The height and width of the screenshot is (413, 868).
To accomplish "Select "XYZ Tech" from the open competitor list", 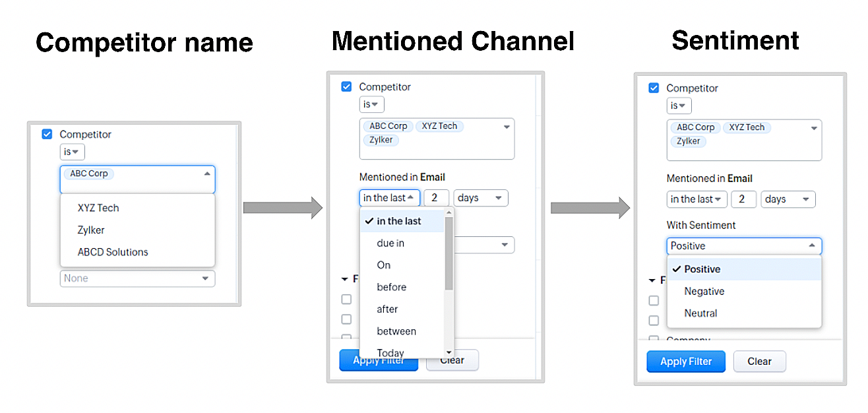I will [x=98, y=208].
